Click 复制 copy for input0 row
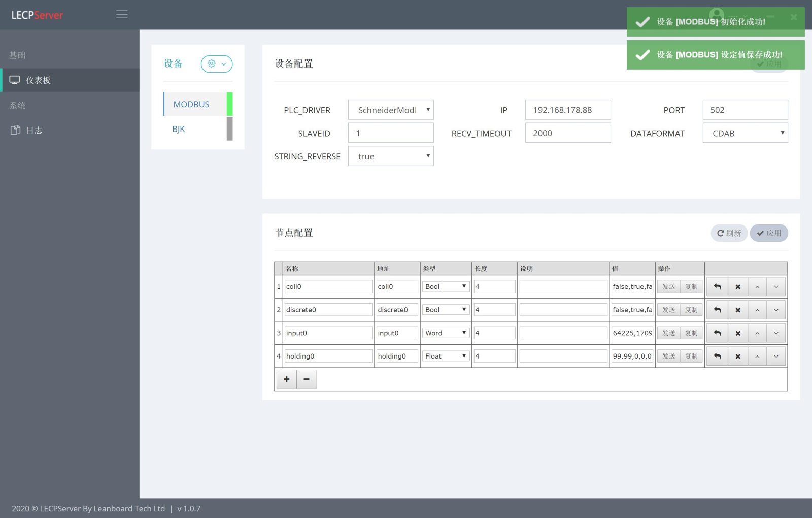812x518 pixels. 691,333
